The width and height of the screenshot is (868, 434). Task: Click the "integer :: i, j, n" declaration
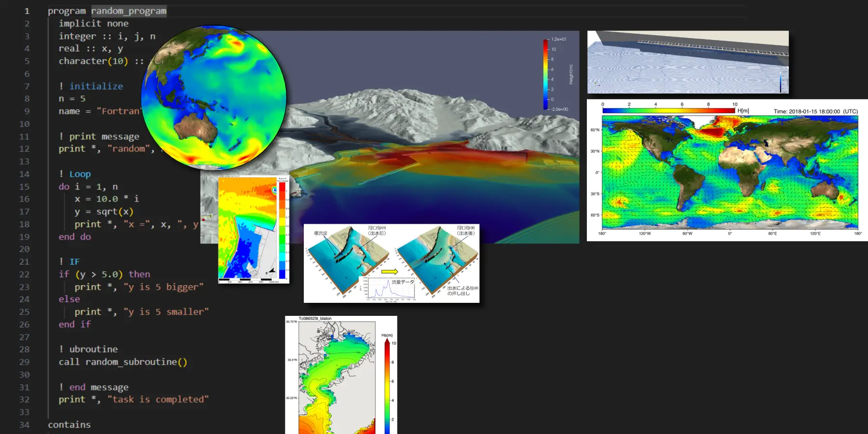click(x=107, y=36)
